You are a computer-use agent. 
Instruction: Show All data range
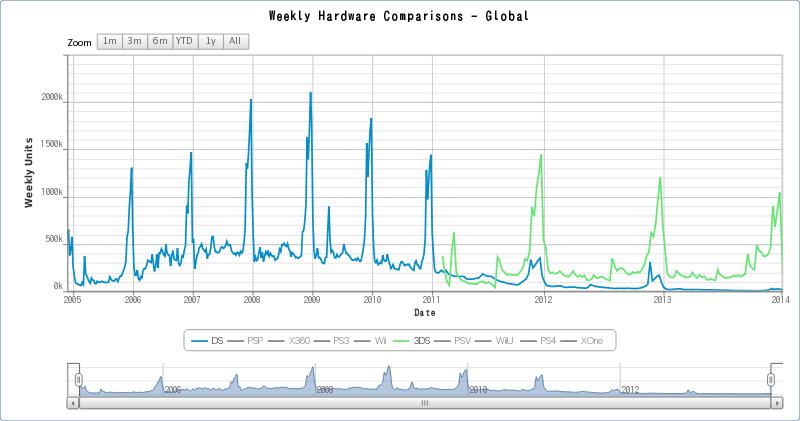tap(235, 41)
